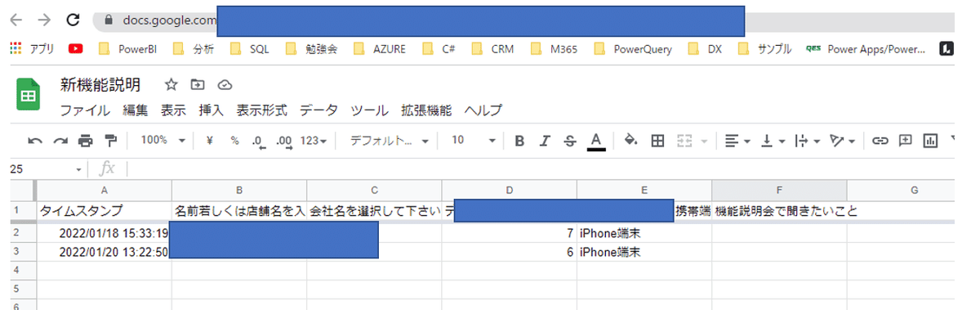Viewport: 980px width, 310px height.
Task: Open more number formats 123 dropdown
Action: [x=313, y=141]
